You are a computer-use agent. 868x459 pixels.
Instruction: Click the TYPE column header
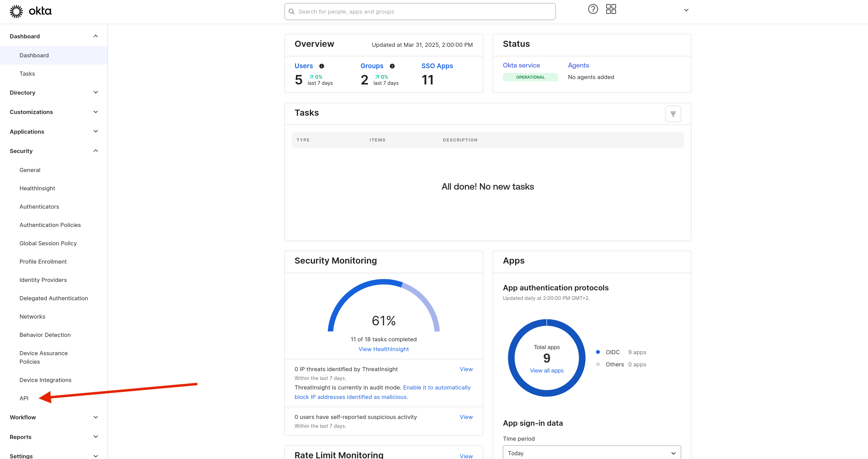[x=303, y=140]
